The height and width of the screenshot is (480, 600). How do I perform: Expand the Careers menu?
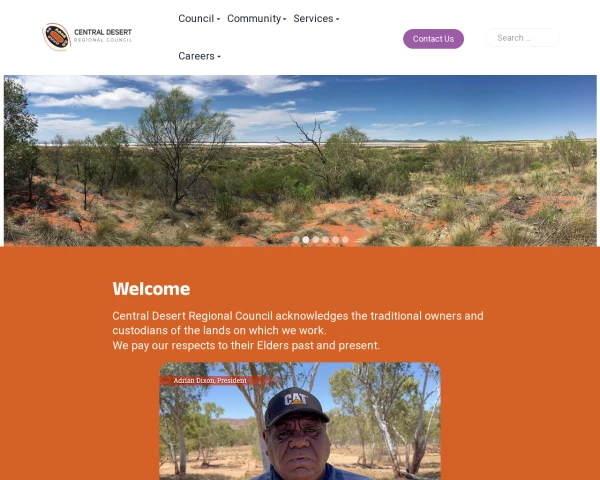[x=199, y=56]
